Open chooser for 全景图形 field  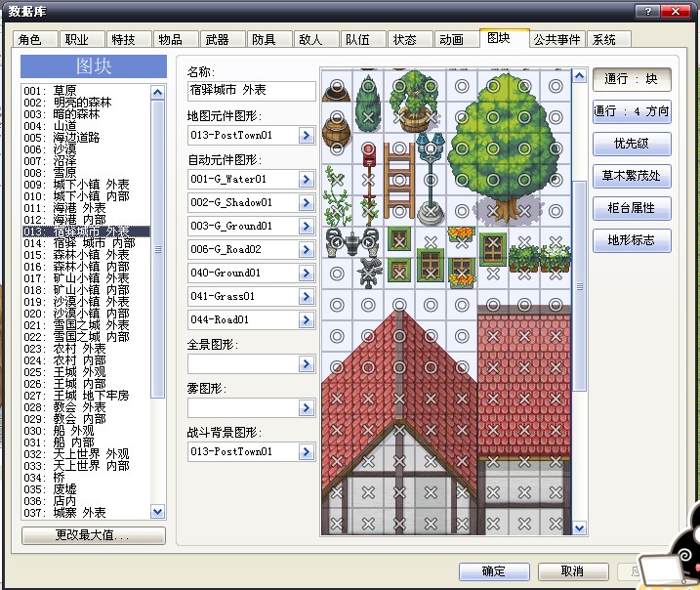[x=307, y=364]
